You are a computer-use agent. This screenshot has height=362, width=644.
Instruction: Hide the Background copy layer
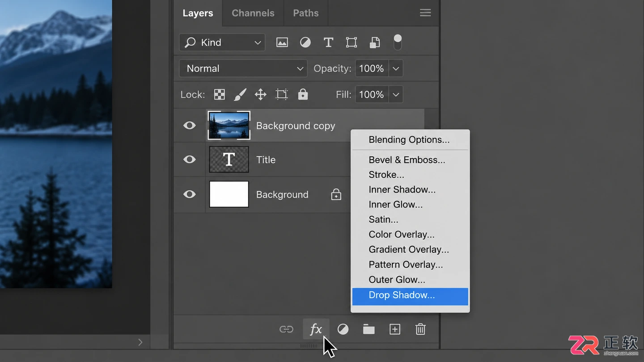[190, 126]
